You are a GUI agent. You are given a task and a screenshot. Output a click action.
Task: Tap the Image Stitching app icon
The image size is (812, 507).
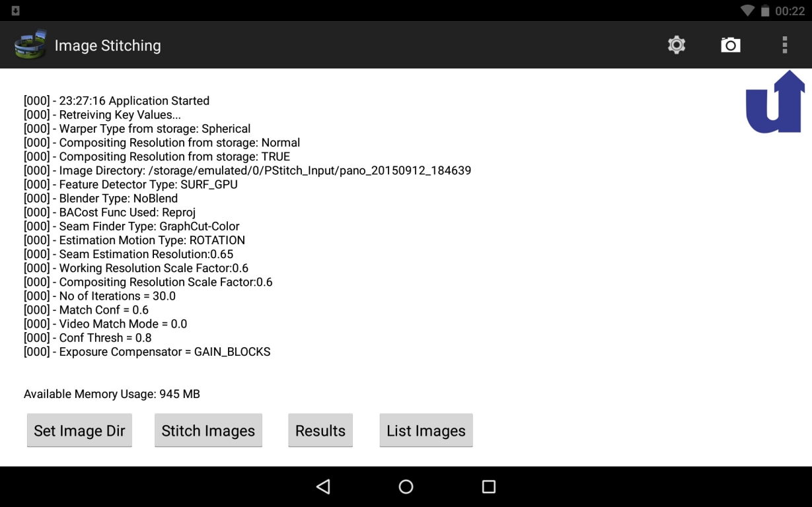pyautogui.click(x=30, y=45)
